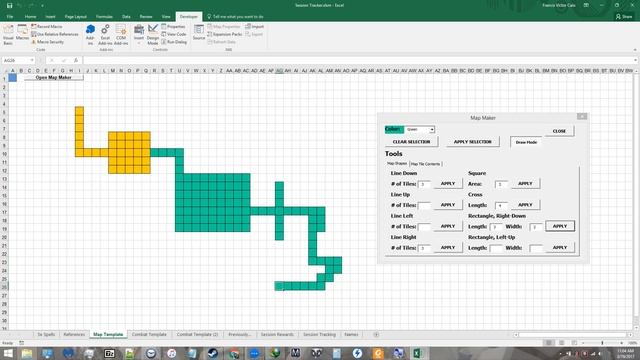
Task: Click the Rectangle, Left-Up Width field
Action: click(x=536, y=248)
